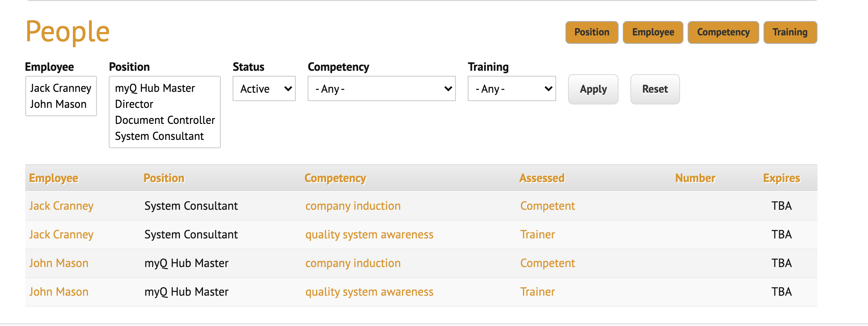Select John Mason in Employee filter list
Screen dimensions: 868x326
click(x=58, y=104)
